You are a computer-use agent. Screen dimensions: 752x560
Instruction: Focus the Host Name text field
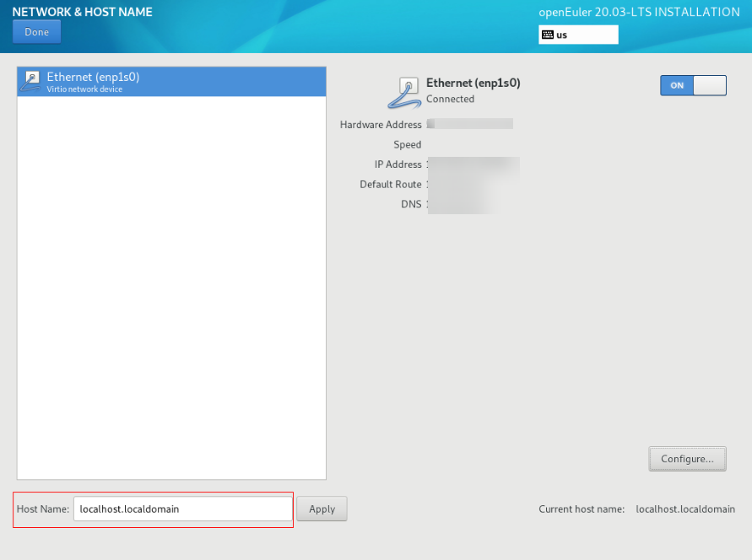182,509
